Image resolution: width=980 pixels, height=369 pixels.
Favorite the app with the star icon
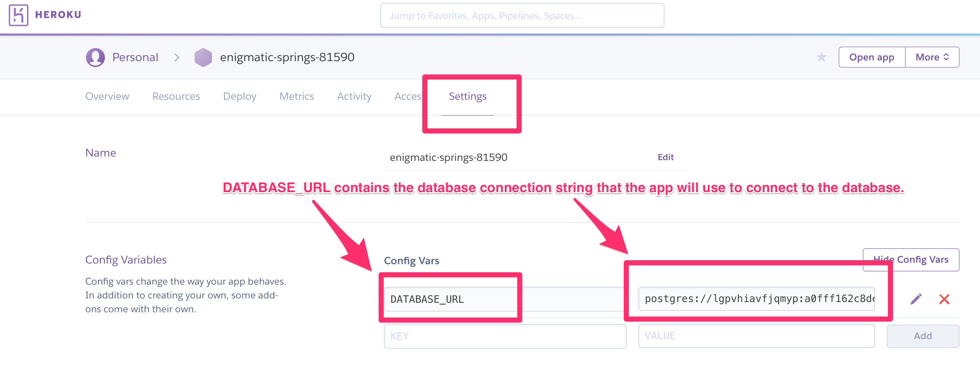(x=822, y=57)
